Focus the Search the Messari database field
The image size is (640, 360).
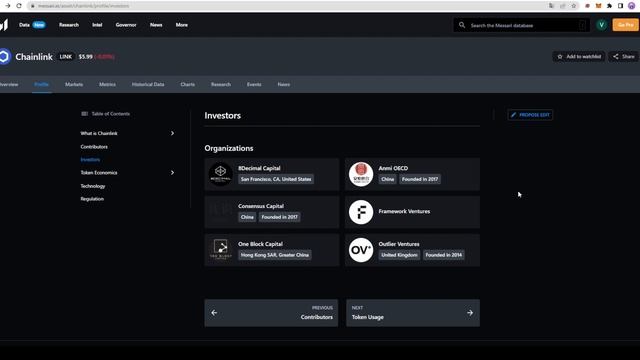(522, 25)
